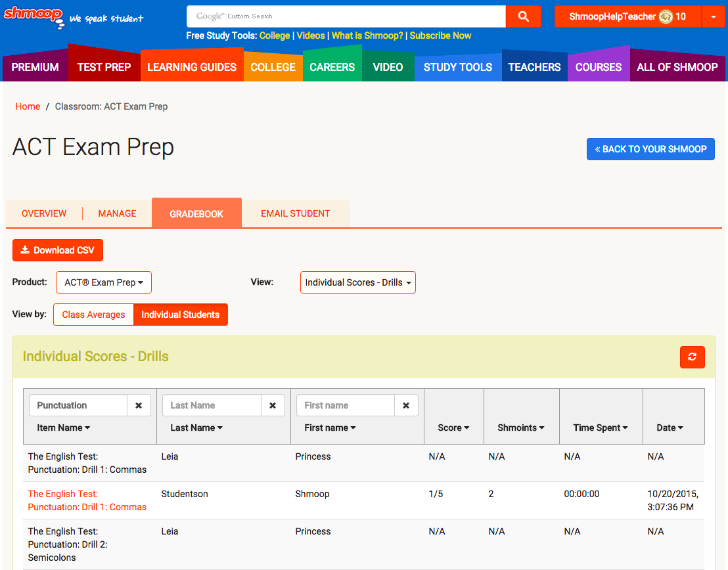Open the Learning Guides menu
Viewport: 728px width, 570px height.
pos(192,67)
